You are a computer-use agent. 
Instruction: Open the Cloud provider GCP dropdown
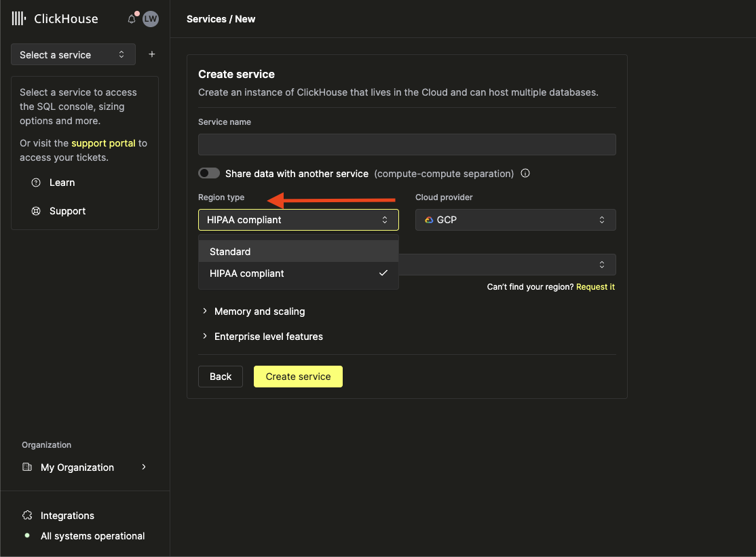(515, 220)
